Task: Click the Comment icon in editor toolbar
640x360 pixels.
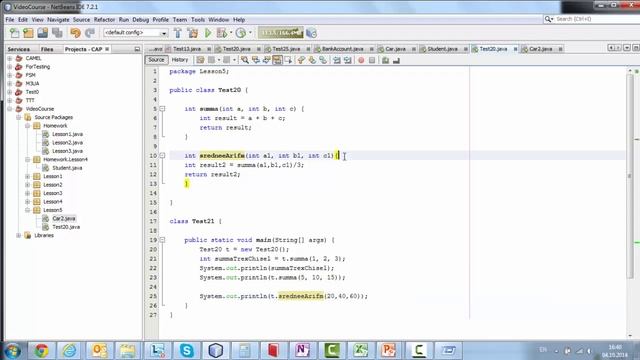Action: [x=385, y=60]
